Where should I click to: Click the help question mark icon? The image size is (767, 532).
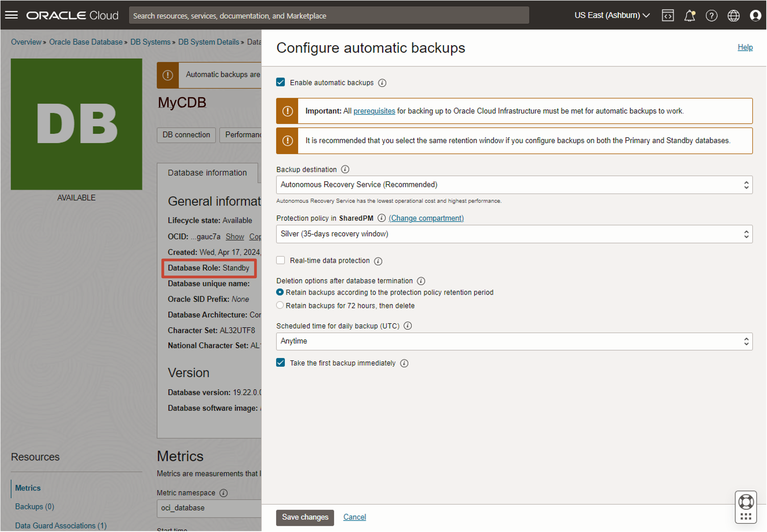(x=711, y=15)
